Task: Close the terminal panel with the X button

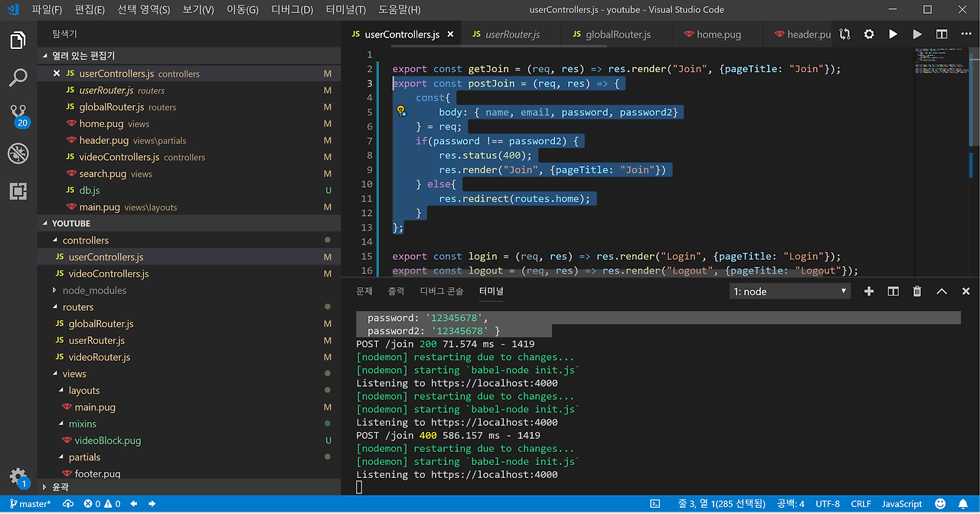Action: 966,291
